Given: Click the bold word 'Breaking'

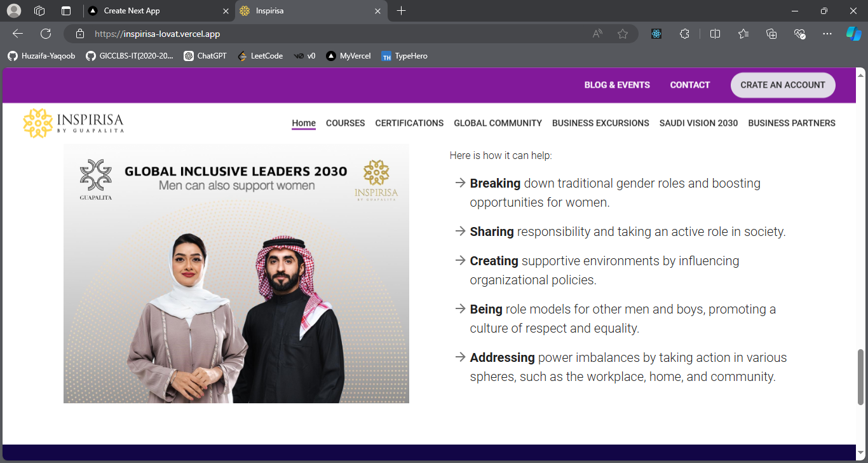Looking at the screenshot, I should pos(495,184).
